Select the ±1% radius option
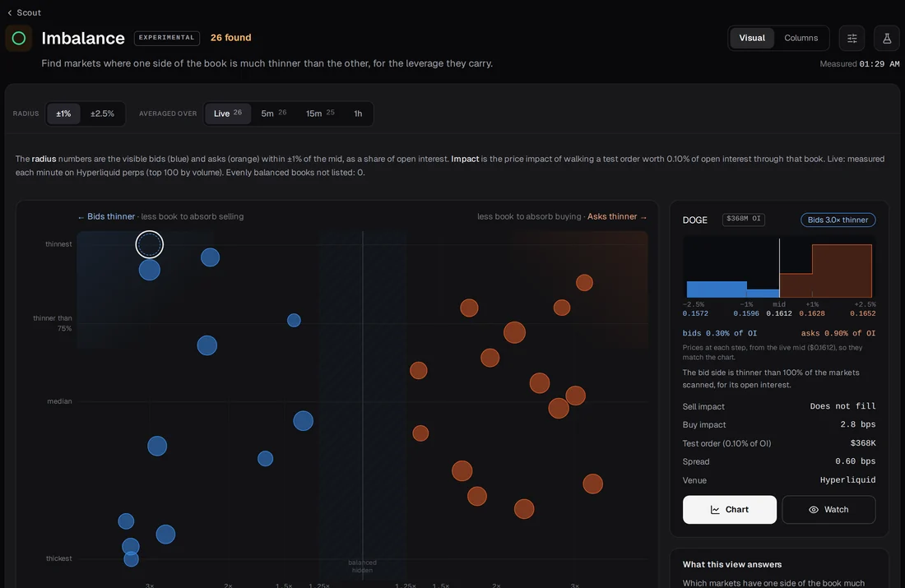This screenshot has width=905, height=588. click(63, 113)
